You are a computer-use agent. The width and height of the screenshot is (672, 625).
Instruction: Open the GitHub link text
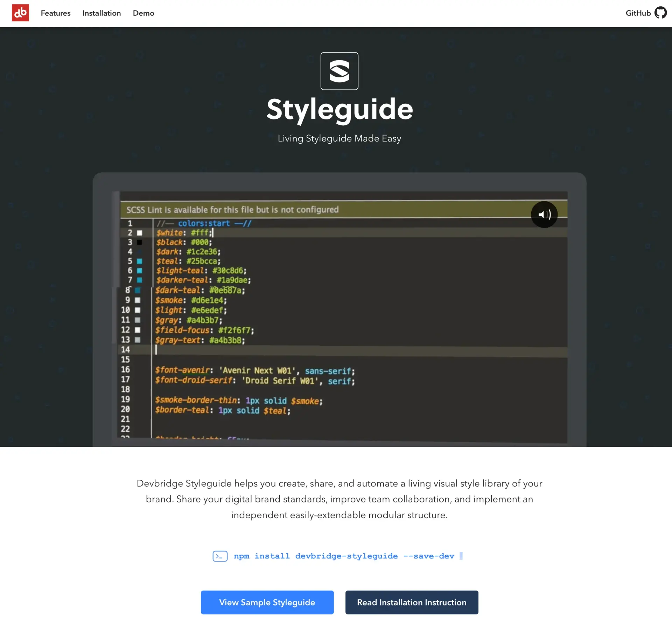pos(638,13)
